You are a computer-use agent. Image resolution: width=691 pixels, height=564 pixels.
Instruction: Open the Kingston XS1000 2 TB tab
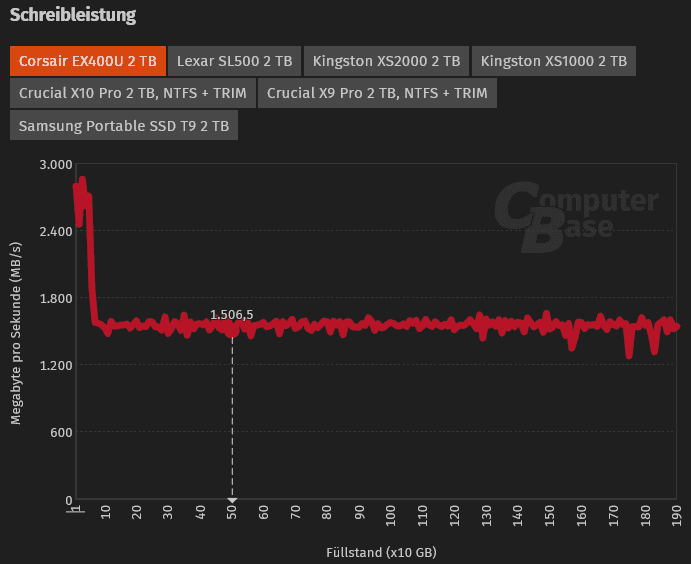click(x=554, y=61)
